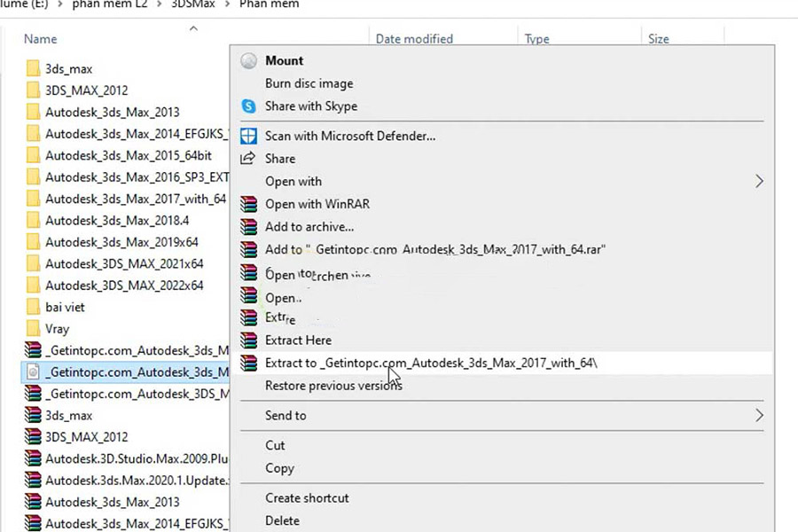Screen dimensions: 798x532
Task: Click the 3DS_MAX_2012 RAR archive icon
Action: [33, 437]
